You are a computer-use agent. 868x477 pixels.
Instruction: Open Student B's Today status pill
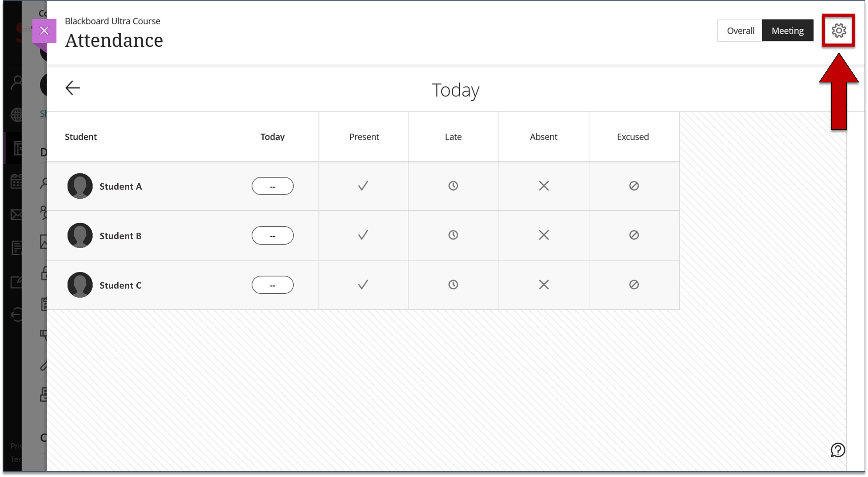272,235
